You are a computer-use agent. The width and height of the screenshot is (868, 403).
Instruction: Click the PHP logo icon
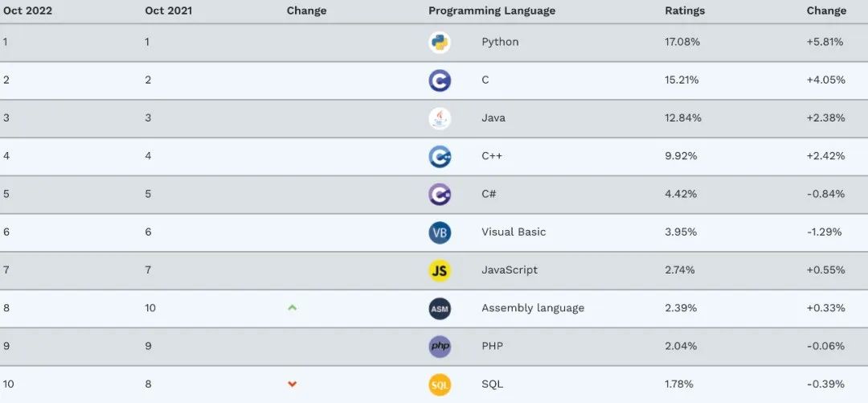pos(440,347)
